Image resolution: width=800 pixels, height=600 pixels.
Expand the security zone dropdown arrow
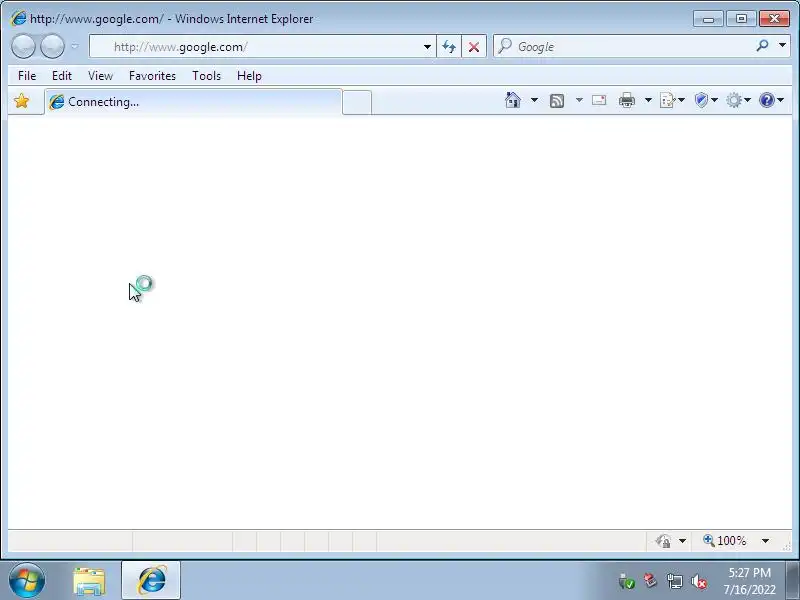click(683, 541)
